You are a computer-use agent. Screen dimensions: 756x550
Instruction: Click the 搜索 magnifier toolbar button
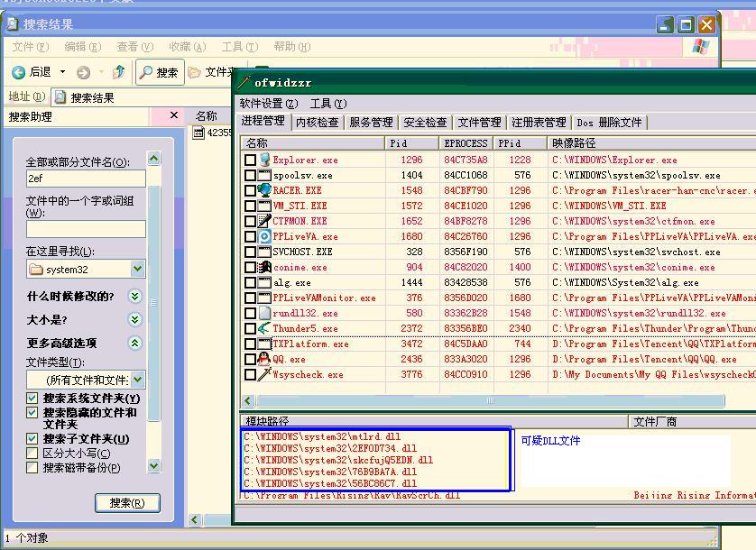pos(160,72)
